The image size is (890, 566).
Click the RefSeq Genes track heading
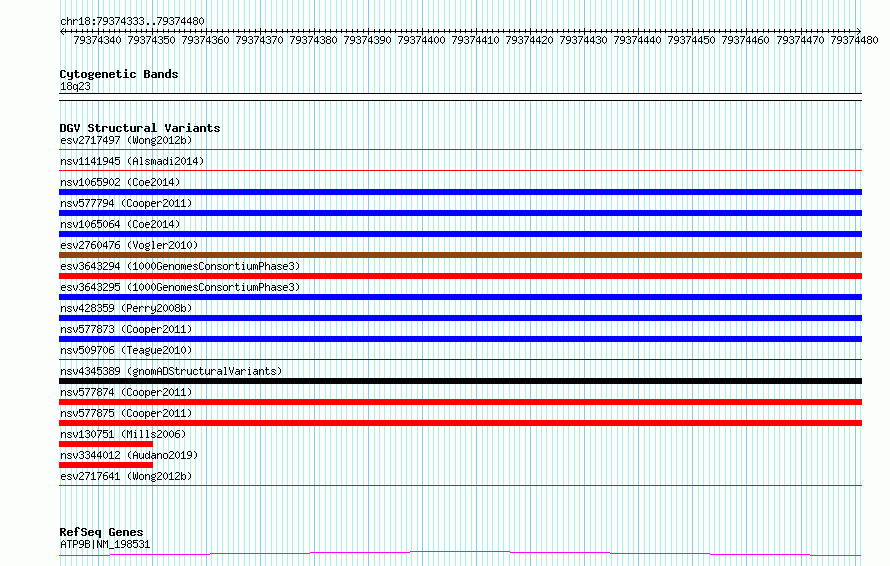click(102, 532)
